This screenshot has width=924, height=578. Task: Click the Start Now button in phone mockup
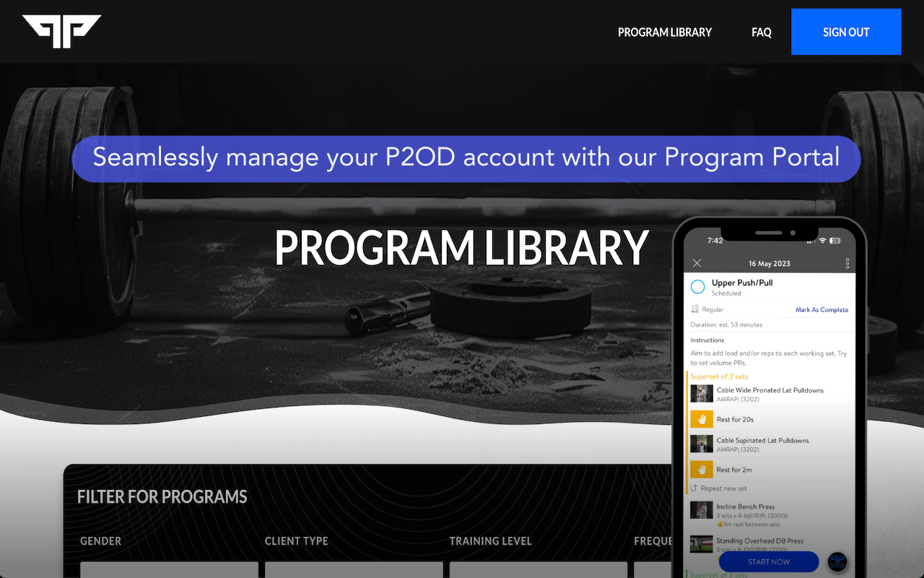tap(769, 561)
